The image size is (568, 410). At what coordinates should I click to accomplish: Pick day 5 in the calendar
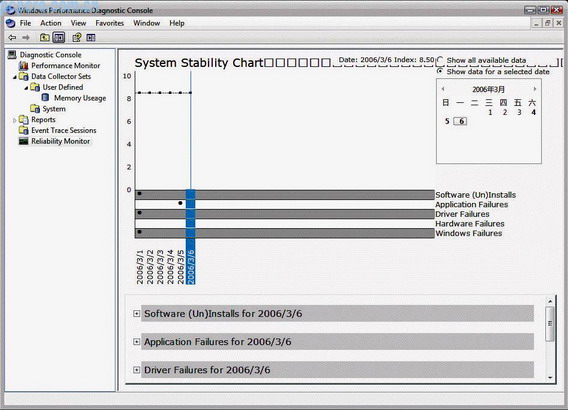pos(447,121)
